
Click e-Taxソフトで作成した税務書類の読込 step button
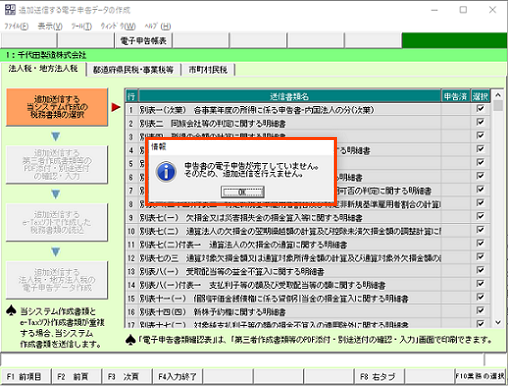[57, 222]
